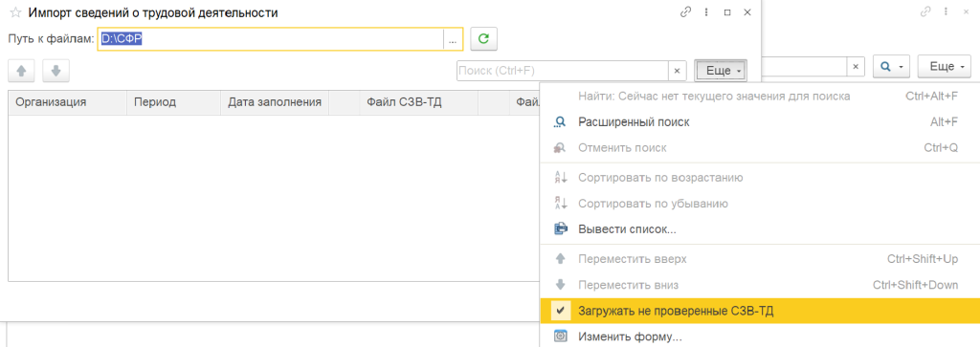Select Вывести список... menu entry
This screenshot has height=347, width=980.
pyautogui.click(x=760, y=229)
